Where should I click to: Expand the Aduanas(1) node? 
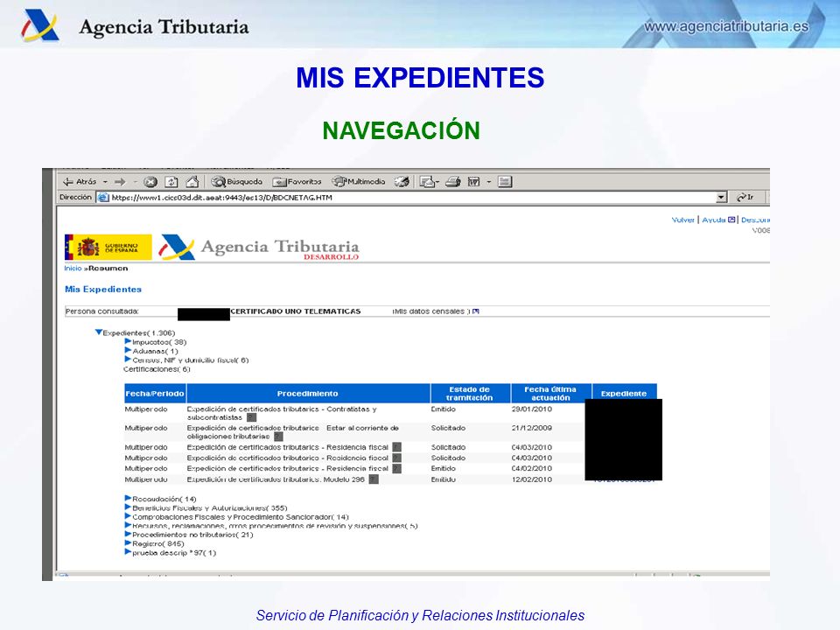click(x=128, y=350)
